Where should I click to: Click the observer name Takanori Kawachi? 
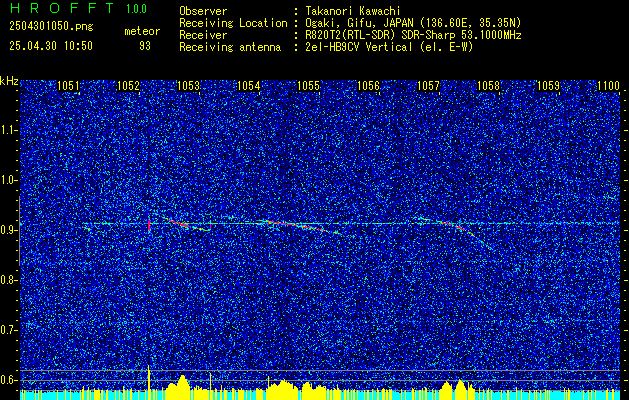click(x=352, y=11)
